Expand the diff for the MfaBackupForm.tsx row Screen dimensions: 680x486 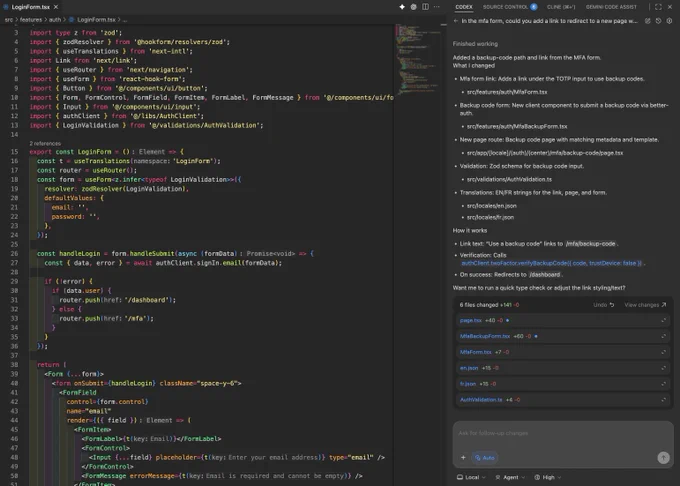[x=663, y=336]
